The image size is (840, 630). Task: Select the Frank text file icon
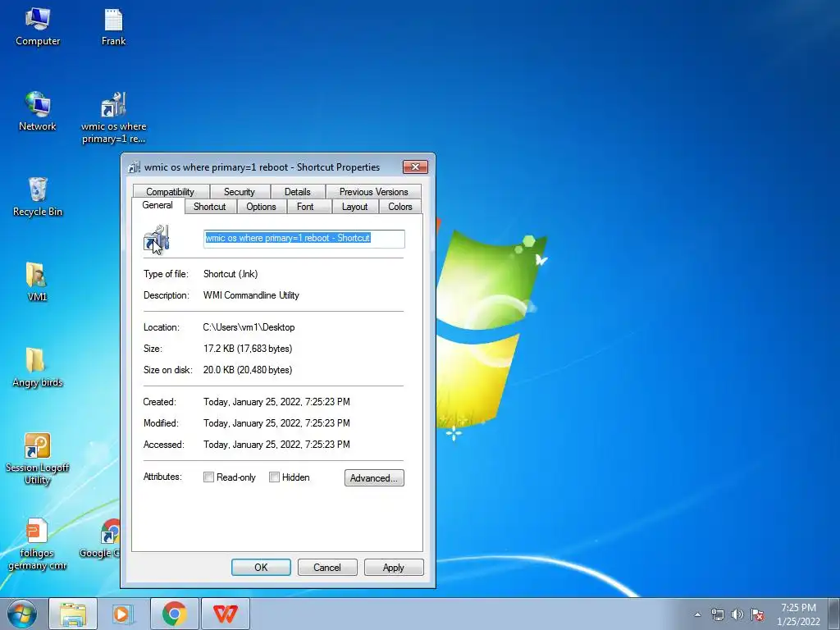click(113, 27)
